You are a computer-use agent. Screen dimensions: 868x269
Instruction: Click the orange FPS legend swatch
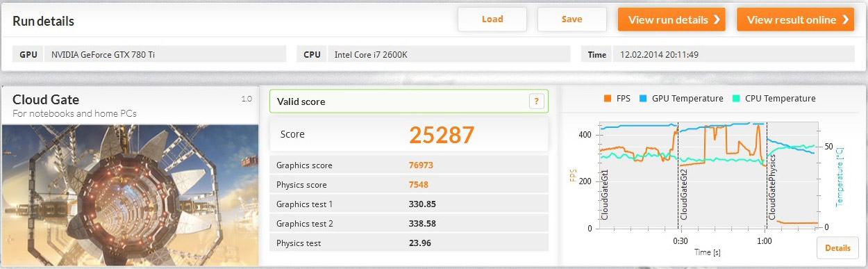click(x=608, y=99)
